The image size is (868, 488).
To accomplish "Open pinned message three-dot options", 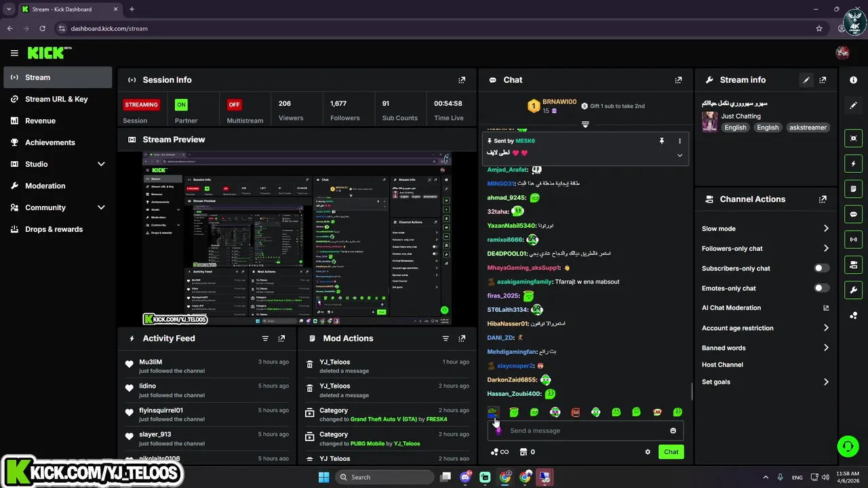I will [679, 141].
